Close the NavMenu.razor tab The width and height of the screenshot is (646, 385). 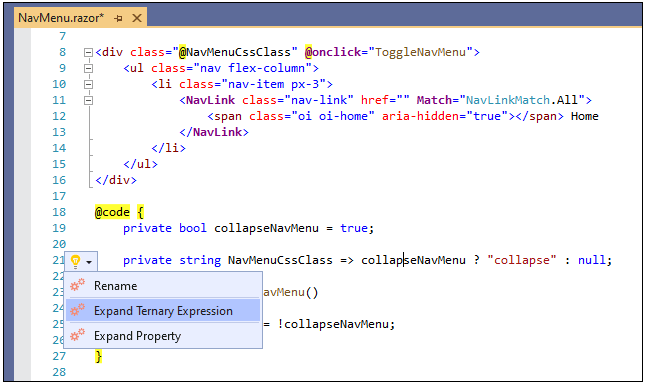click(137, 18)
